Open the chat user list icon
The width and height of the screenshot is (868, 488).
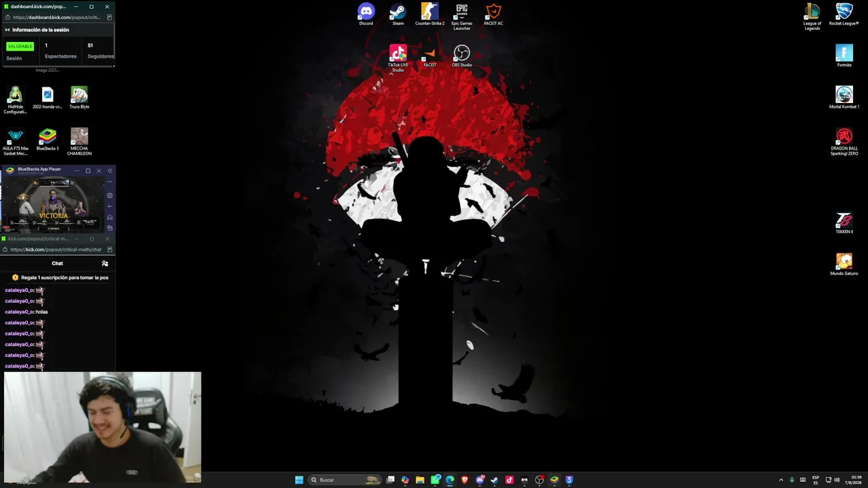click(x=104, y=264)
